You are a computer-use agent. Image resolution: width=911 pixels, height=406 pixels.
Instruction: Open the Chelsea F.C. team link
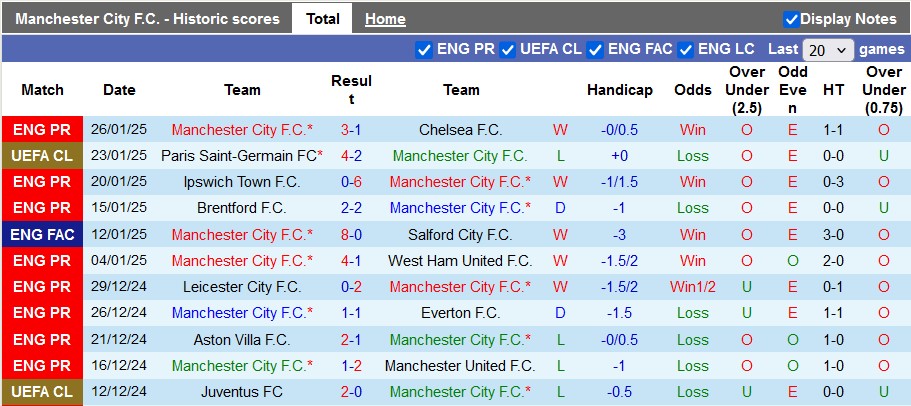click(461, 130)
